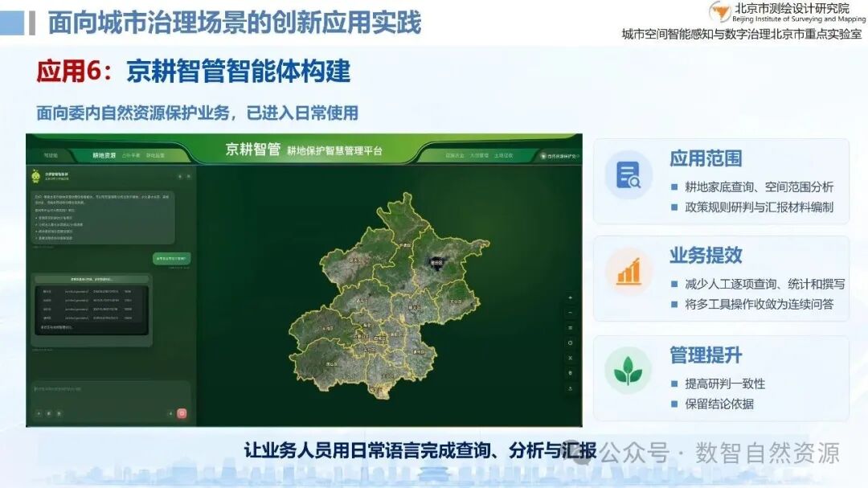Screen dimensions: 868x488
Task: Click the plus attachment icon in chat input box
Action: point(39,413)
